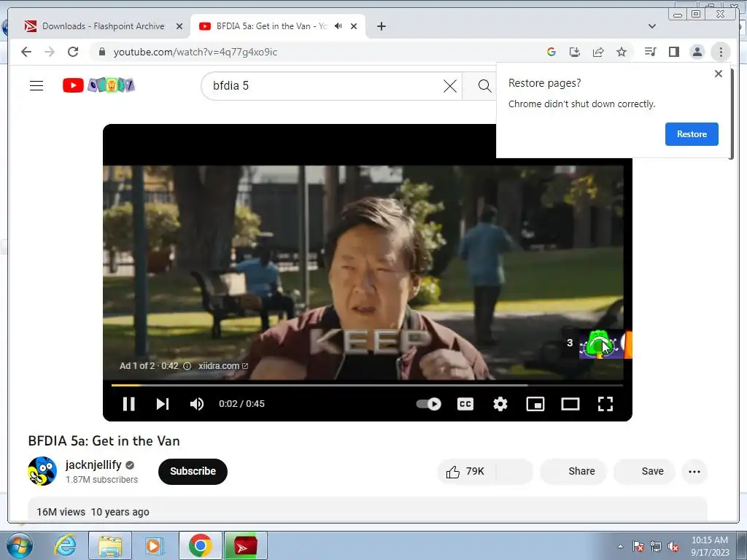Open Windows Start menu
This screenshot has height=560, width=747.
[18, 545]
